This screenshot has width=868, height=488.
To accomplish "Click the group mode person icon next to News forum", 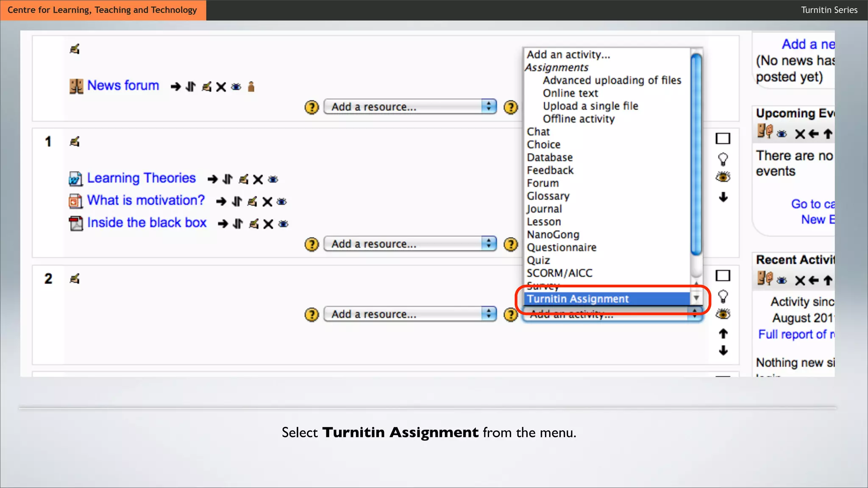I will point(251,87).
